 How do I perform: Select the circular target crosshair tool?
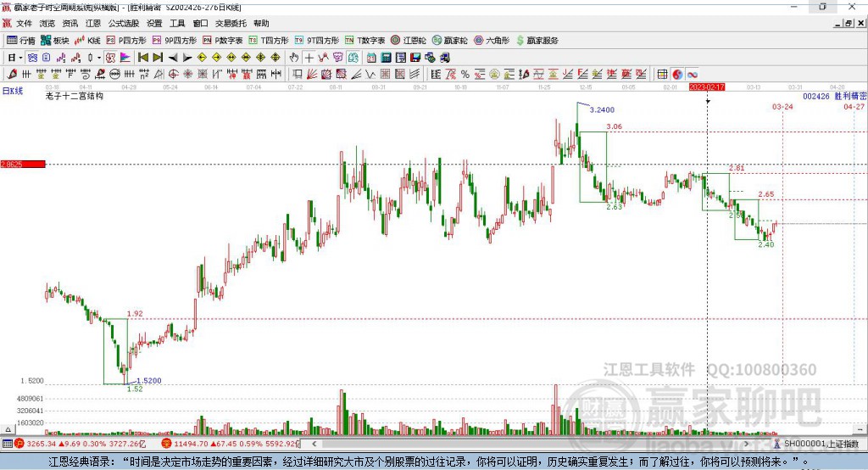pos(173,75)
